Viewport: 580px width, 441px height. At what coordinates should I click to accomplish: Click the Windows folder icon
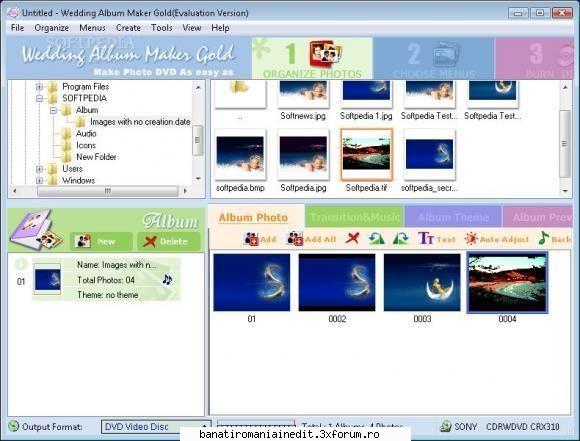[x=53, y=181]
